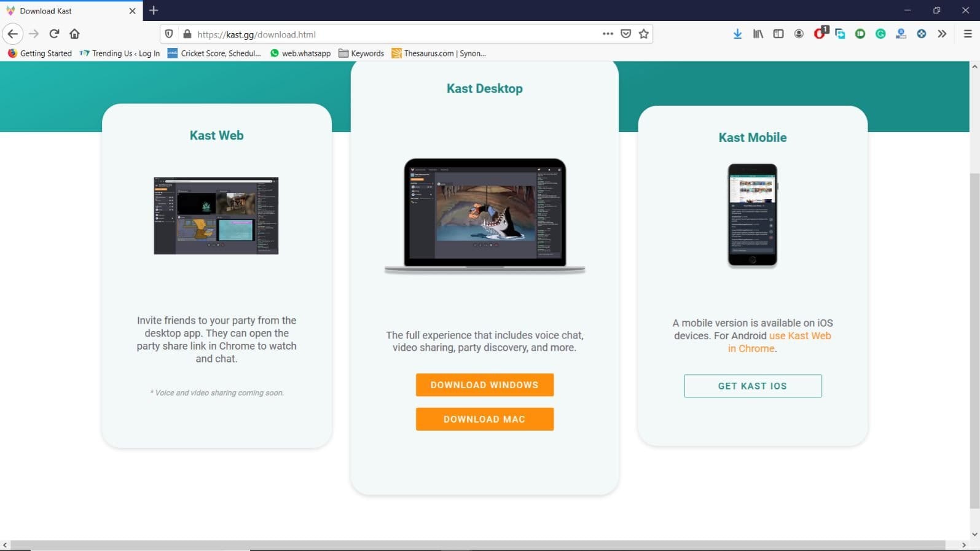Select the Download Kast tab

coord(71,11)
